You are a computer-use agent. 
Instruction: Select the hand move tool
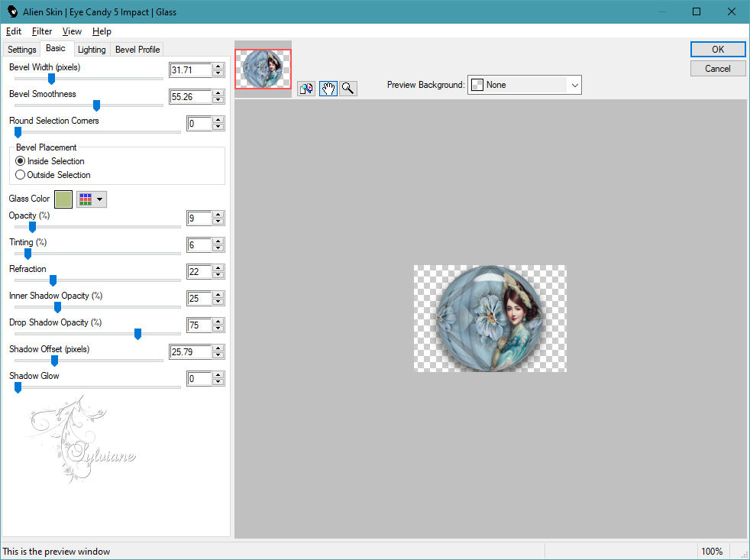point(328,89)
